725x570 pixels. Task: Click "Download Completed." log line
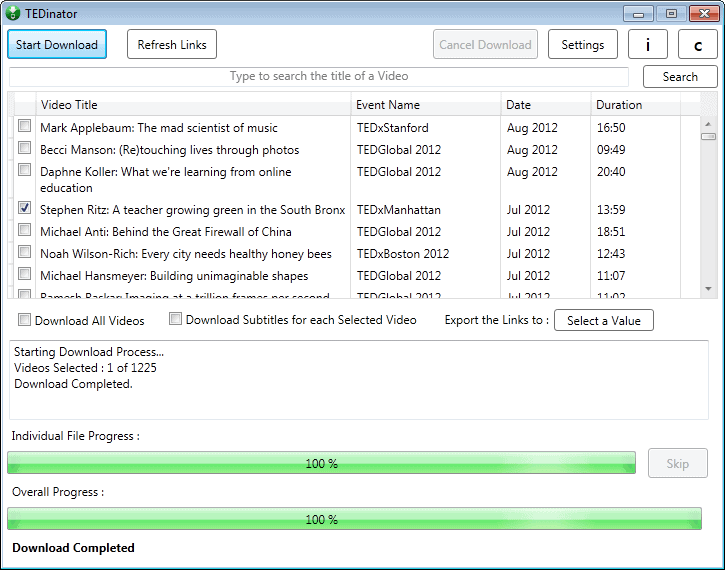(73, 384)
